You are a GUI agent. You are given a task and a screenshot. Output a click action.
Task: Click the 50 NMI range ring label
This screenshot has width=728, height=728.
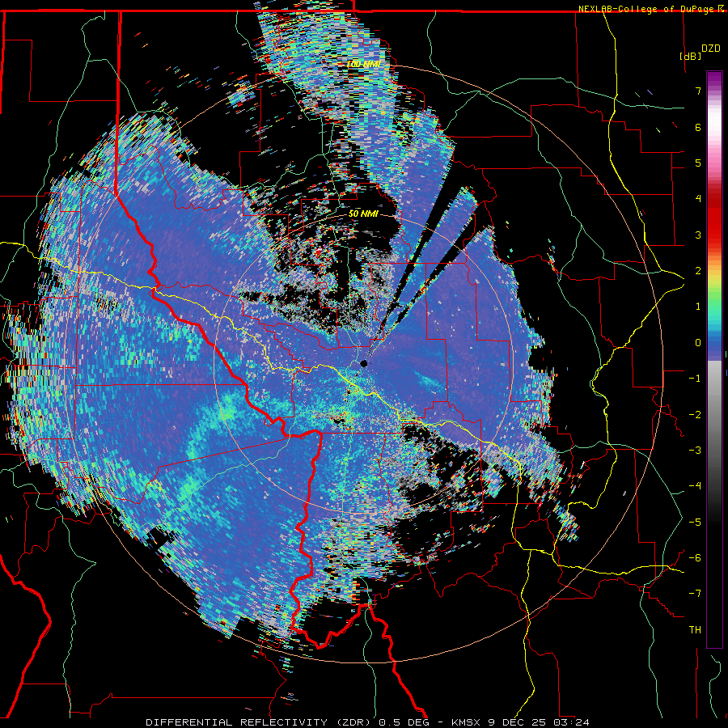(363, 214)
